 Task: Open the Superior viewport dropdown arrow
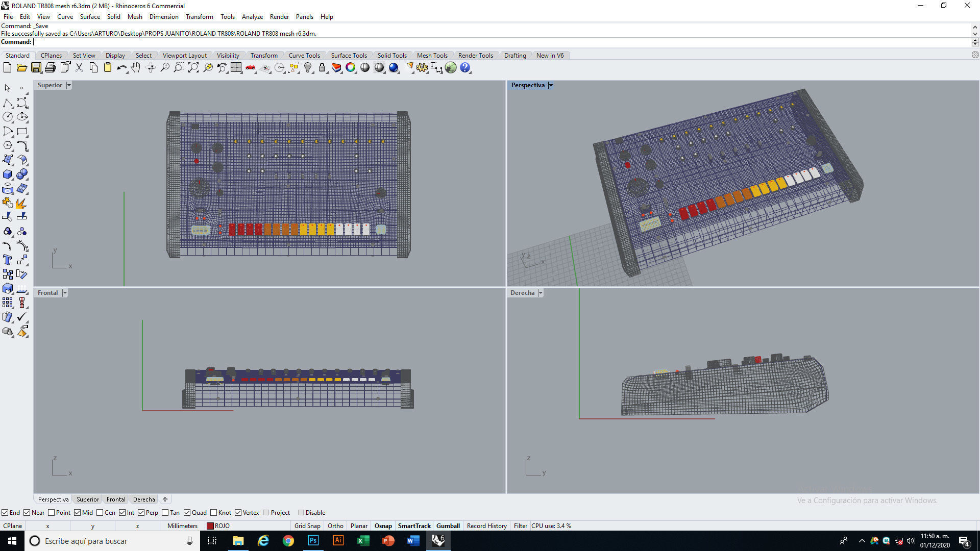(69, 85)
